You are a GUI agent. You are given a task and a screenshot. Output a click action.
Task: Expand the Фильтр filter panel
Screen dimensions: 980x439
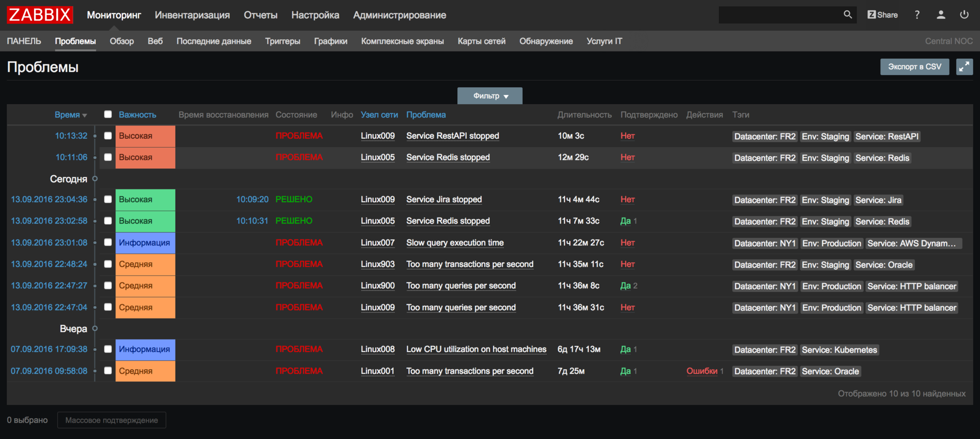click(490, 96)
